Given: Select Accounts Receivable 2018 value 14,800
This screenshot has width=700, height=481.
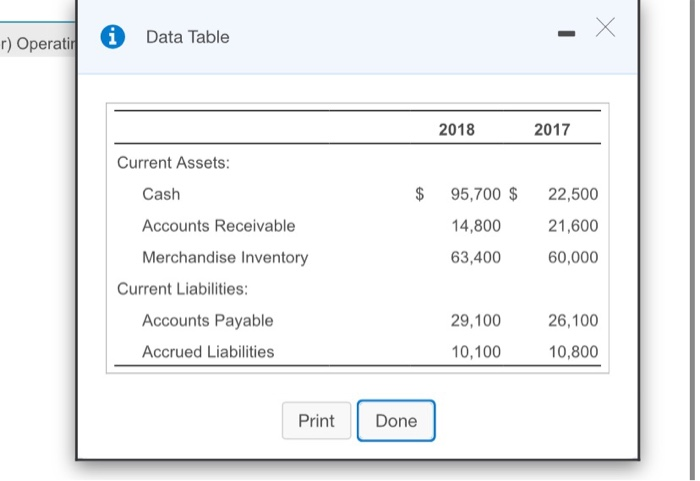Looking at the screenshot, I should [476, 226].
